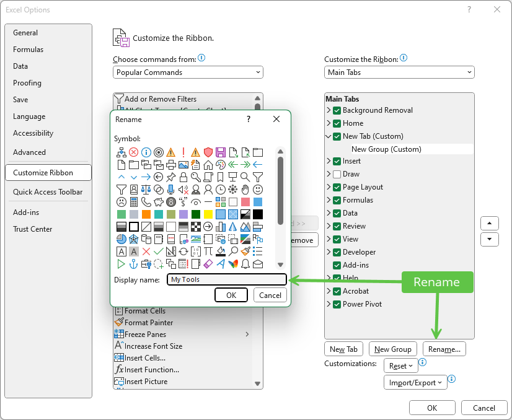Expand the View tab node
The width and height of the screenshot is (512, 420).
pyautogui.click(x=329, y=239)
